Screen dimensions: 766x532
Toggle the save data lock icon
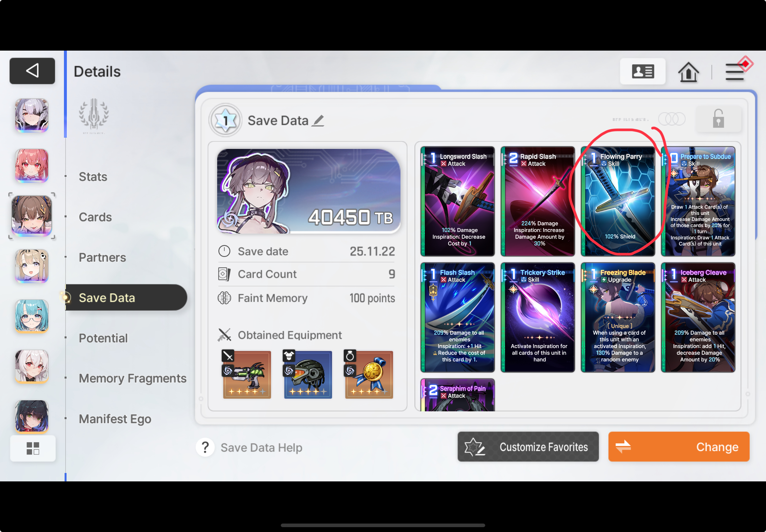[x=718, y=119]
